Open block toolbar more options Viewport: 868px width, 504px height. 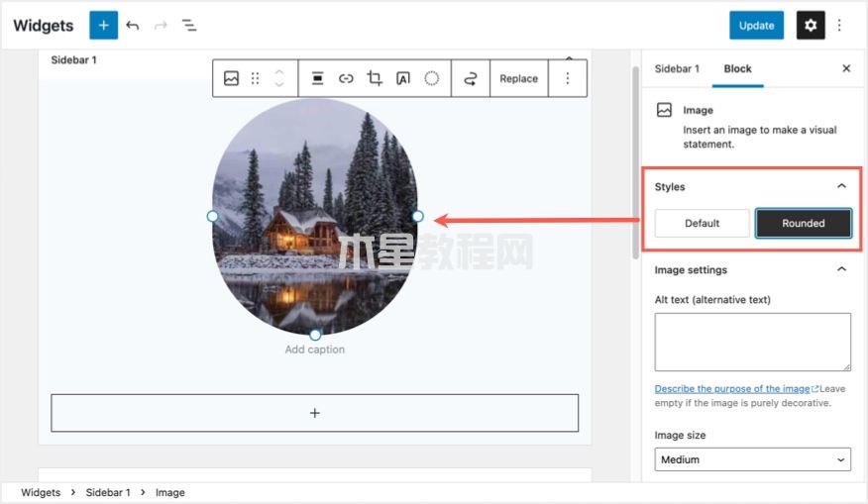pyautogui.click(x=568, y=78)
